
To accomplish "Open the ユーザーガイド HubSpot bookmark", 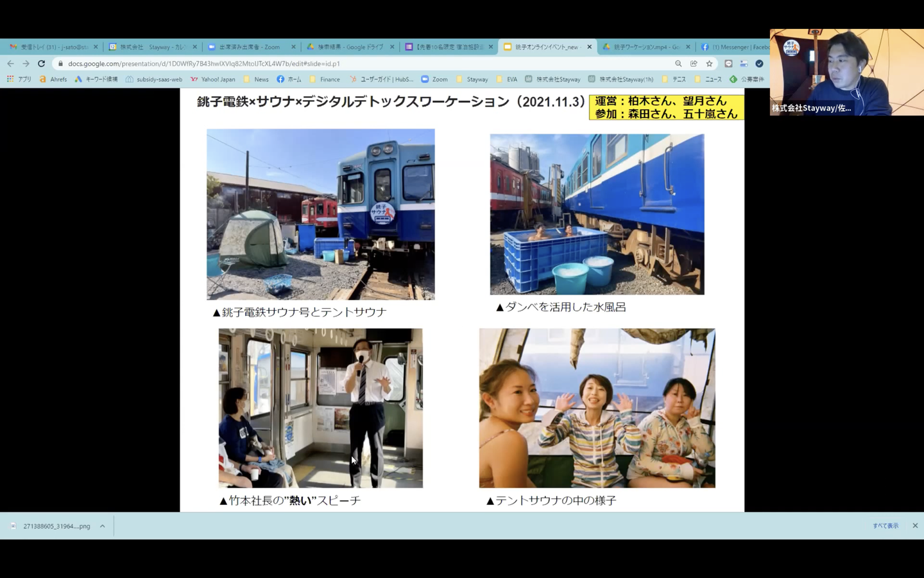I will [x=382, y=79].
